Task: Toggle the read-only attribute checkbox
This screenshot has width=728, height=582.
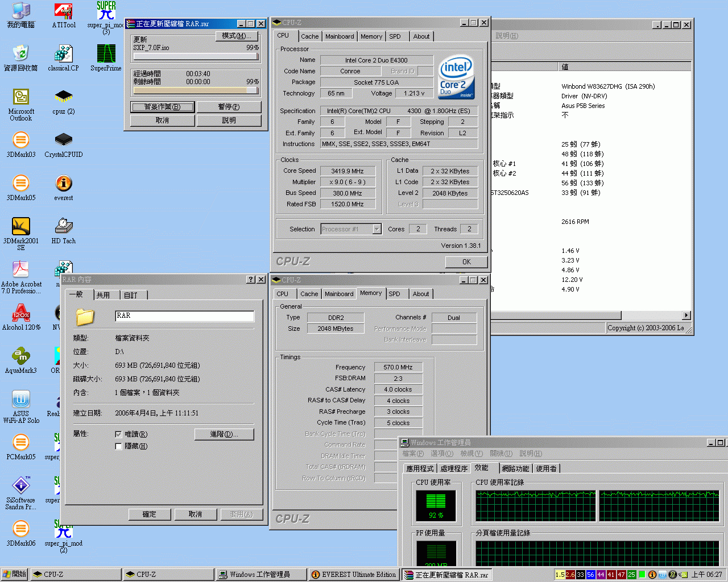Action: click(118, 434)
